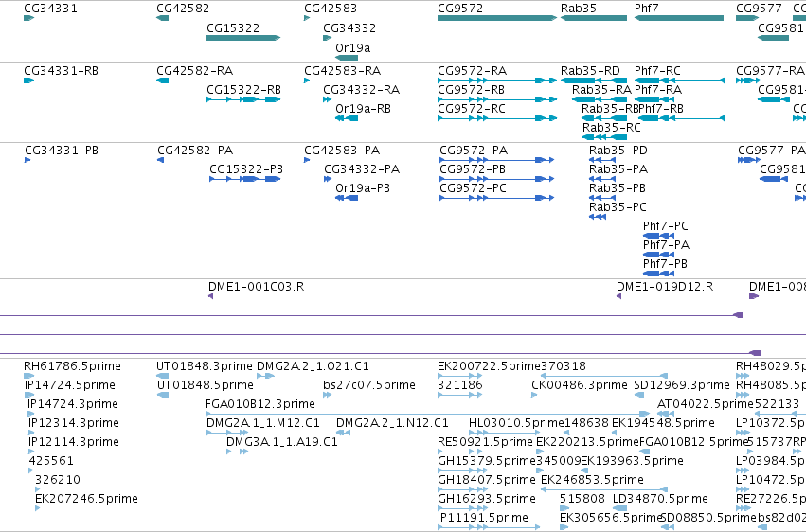Open transcript CG42583-RA
The image size is (806, 532).
click(x=342, y=71)
